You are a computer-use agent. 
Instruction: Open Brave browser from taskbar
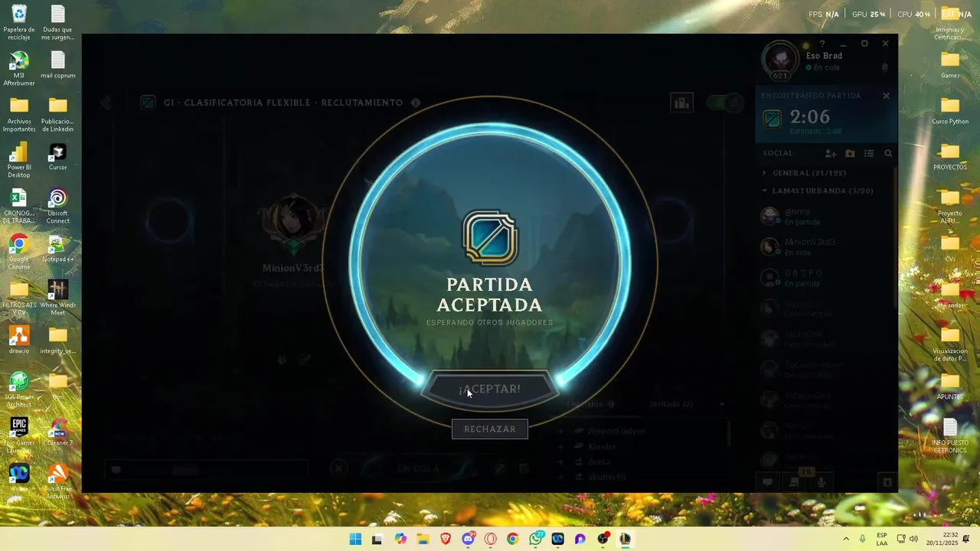[446, 540]
